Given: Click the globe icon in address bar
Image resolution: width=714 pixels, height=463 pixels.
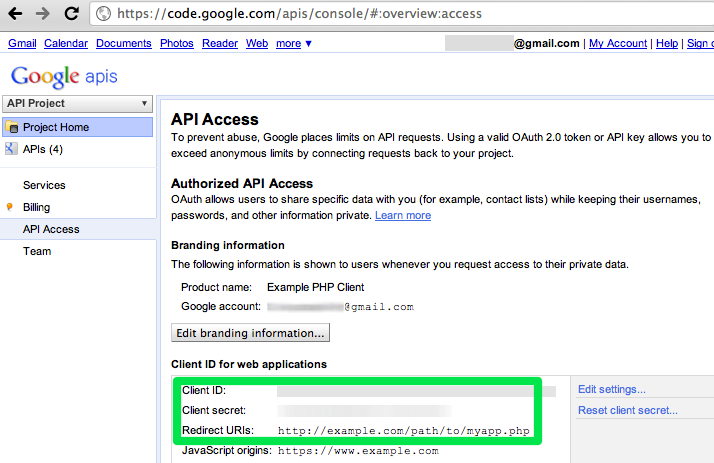Looking at the screenshot, I should point(104,14).
